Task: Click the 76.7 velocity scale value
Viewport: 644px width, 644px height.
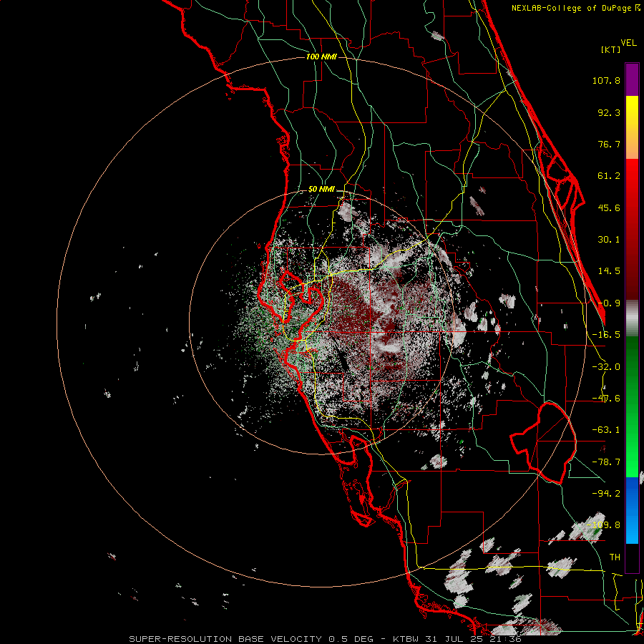Action: (609, 144)
